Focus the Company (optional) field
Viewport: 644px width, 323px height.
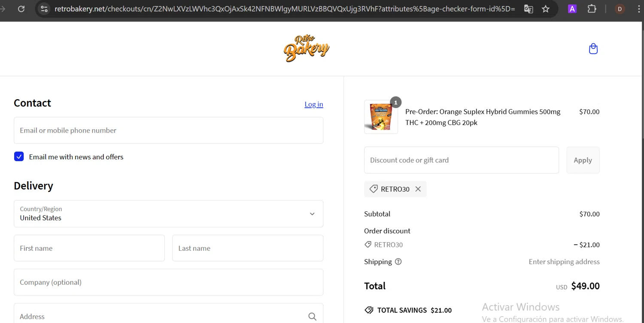[x=168, y=282]
